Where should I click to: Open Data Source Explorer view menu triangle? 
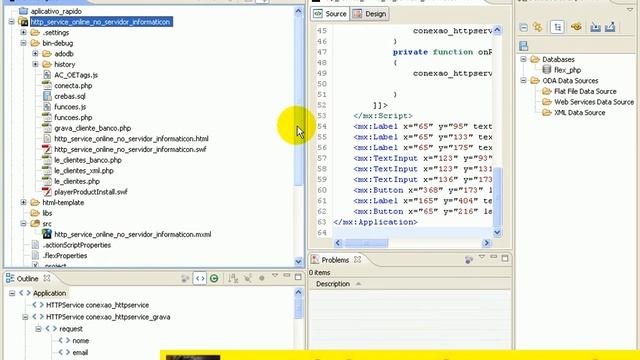tap(629, 10)
